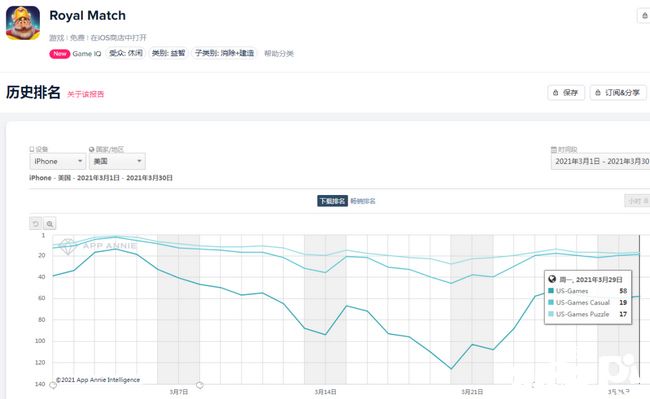This screenshot has height=399, width=650.
Task: Click the US-Games Puzzle legend swatch
Action: pos(551,314)
